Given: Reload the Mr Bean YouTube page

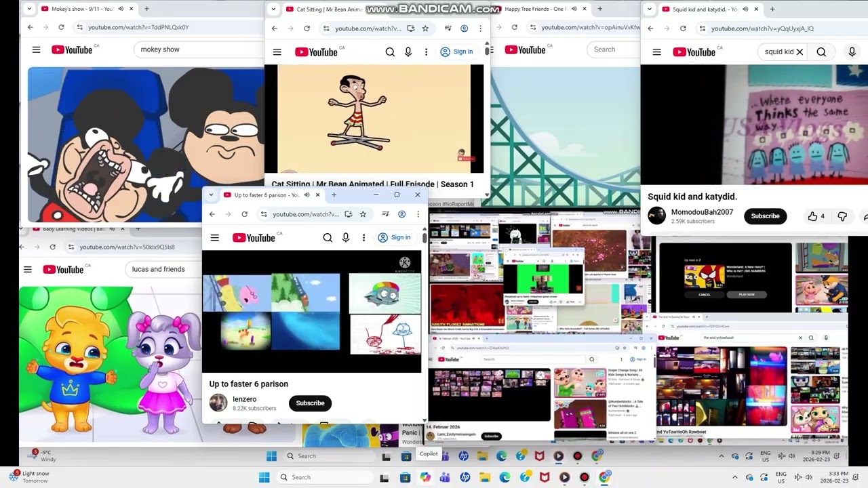Looking at the screenshot, I should 307,28.
